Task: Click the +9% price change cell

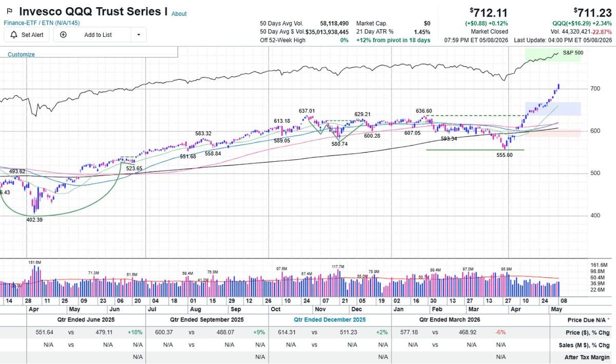Action: tap(259, 333)
